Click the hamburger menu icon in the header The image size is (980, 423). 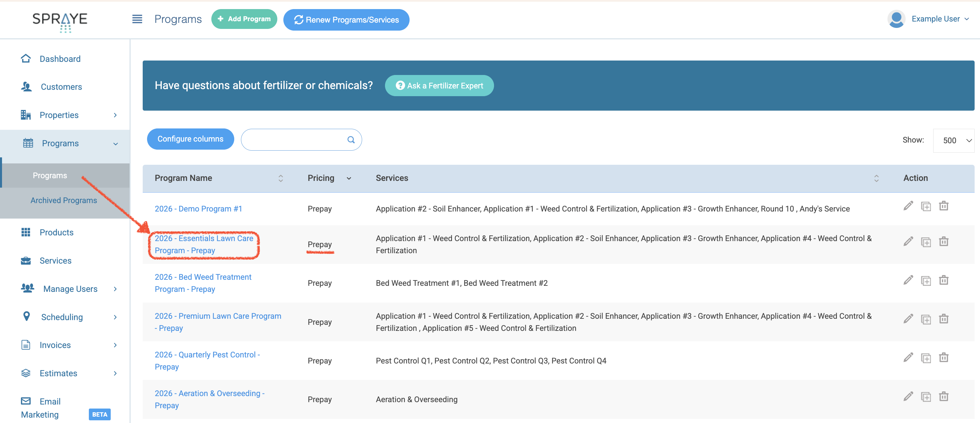coord(137,19)
